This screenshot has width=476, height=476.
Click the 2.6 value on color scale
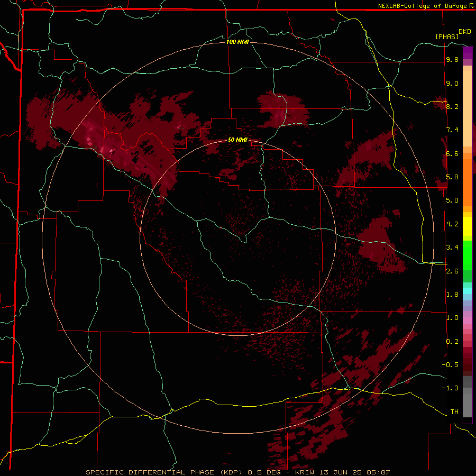tap(452, 271)
